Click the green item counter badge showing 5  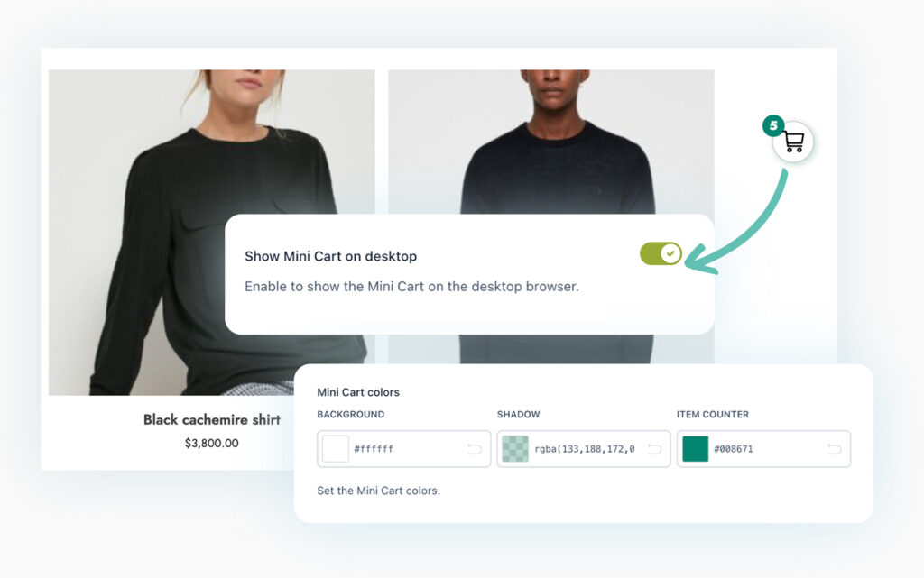coord(773,125)
